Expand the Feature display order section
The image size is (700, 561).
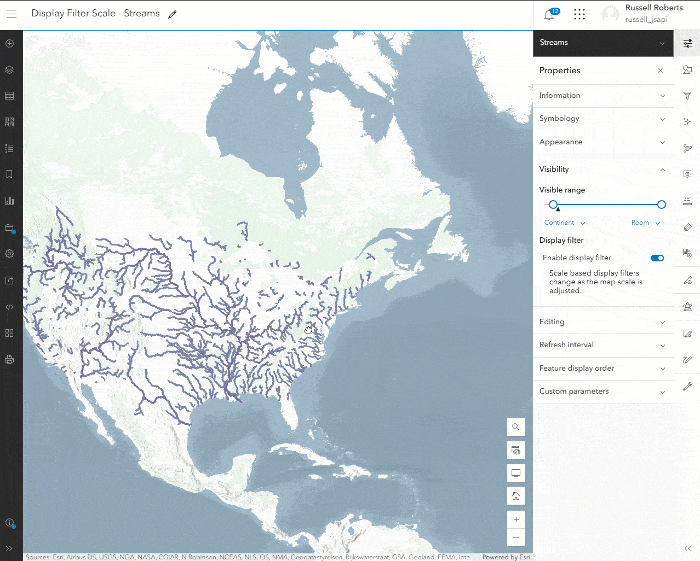pos(603,368)
